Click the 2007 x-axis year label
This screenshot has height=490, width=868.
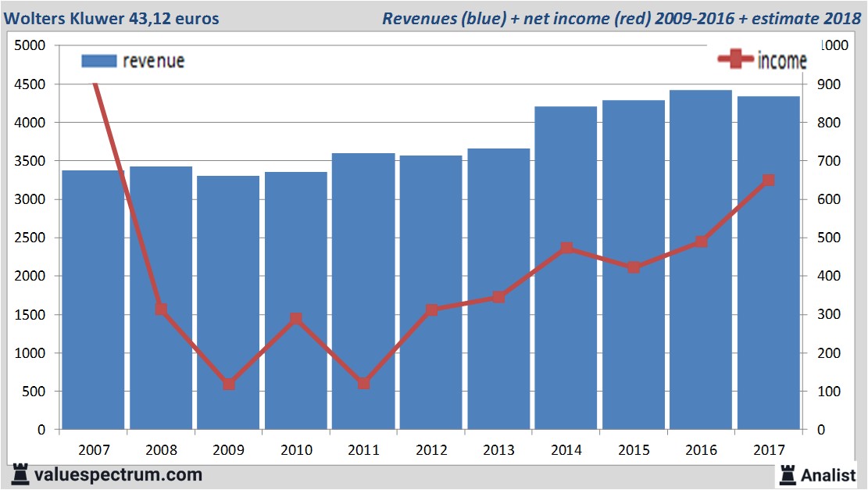[x=94, y=449]
